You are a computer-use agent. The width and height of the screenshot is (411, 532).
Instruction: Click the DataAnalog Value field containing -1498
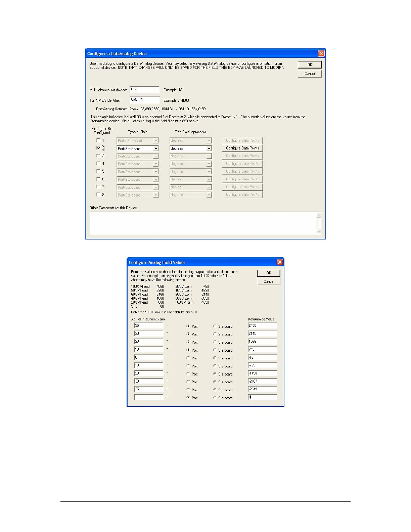point(262,373)
